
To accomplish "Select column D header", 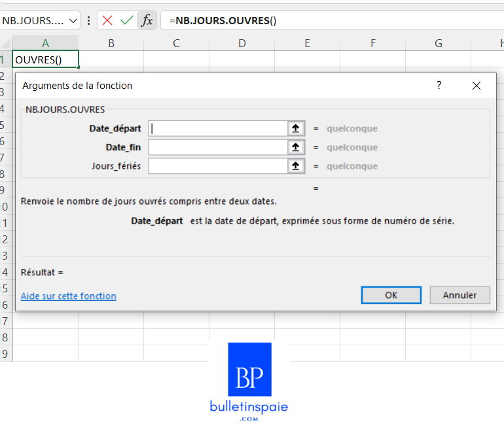I will pyautogui.click(x=242, y=43).
